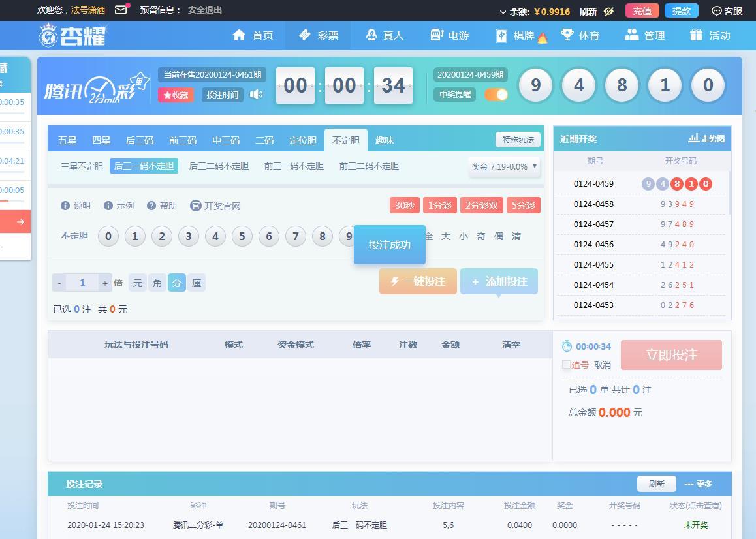Open the 彩票 lottery menu
Viewport: 756px width, 539px height.
(x=319, y=35)
